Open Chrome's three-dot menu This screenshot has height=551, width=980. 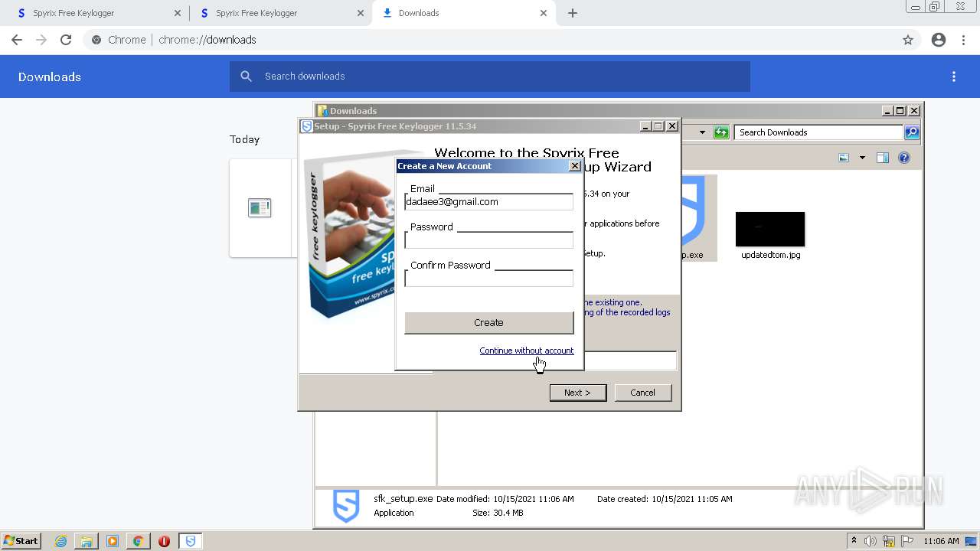[x=963, y=40]
